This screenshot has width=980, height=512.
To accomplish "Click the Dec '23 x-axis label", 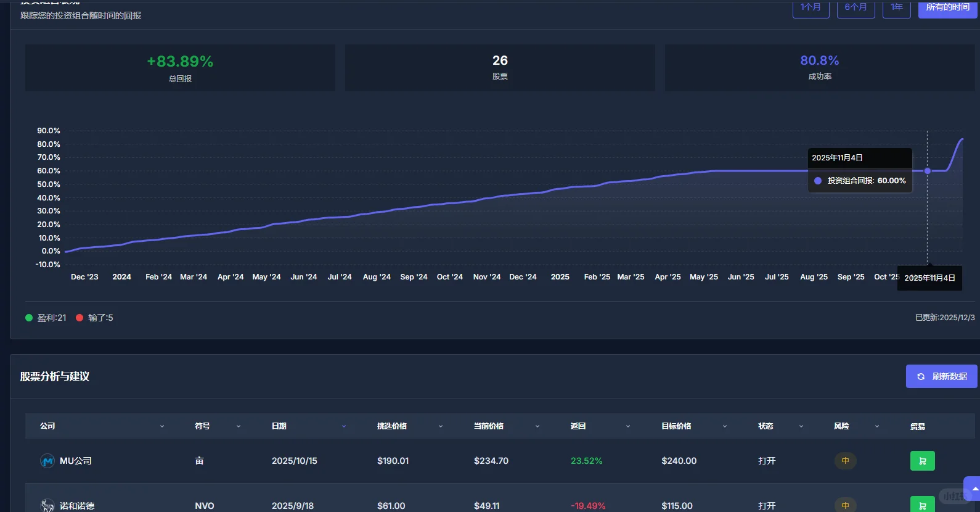I will 84,277.
